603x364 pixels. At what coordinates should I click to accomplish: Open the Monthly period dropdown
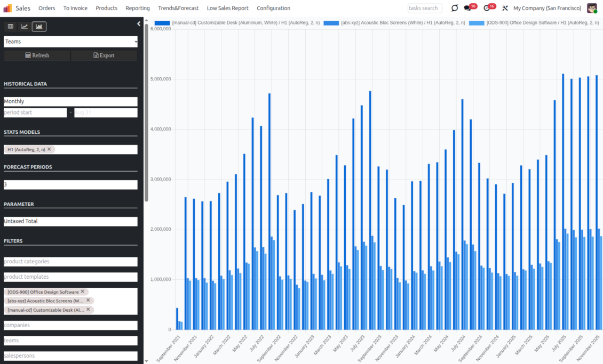coord(70,101)
